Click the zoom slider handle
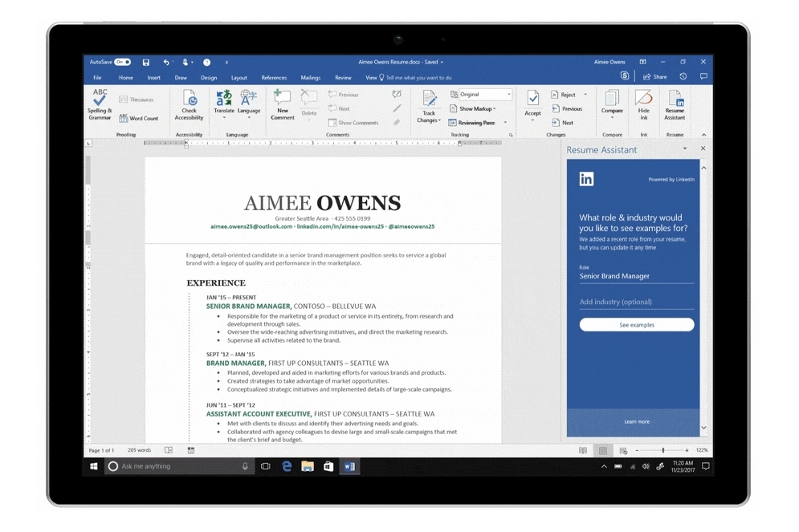The height and width of the screenshot is (532, 799). 663,450
